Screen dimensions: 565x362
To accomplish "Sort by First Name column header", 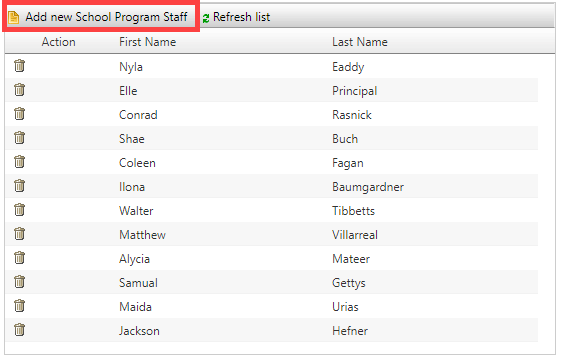I will pos(147,42).
